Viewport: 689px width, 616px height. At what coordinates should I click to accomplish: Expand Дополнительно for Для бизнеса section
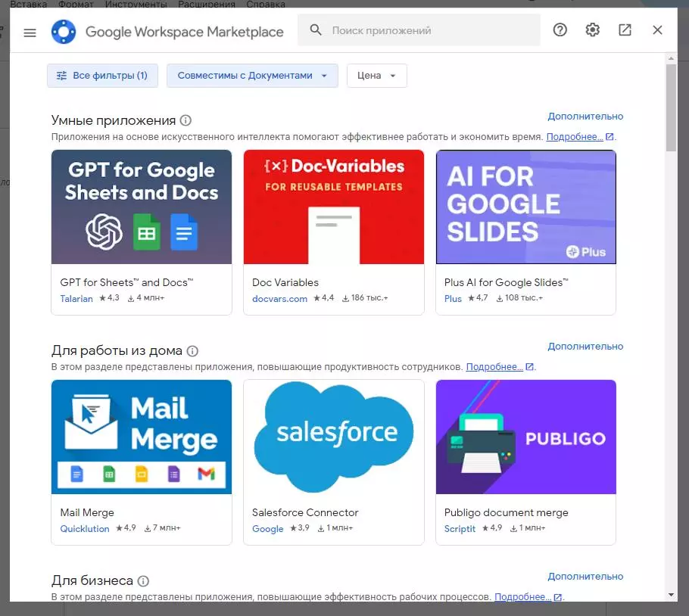tap(585, 576)
